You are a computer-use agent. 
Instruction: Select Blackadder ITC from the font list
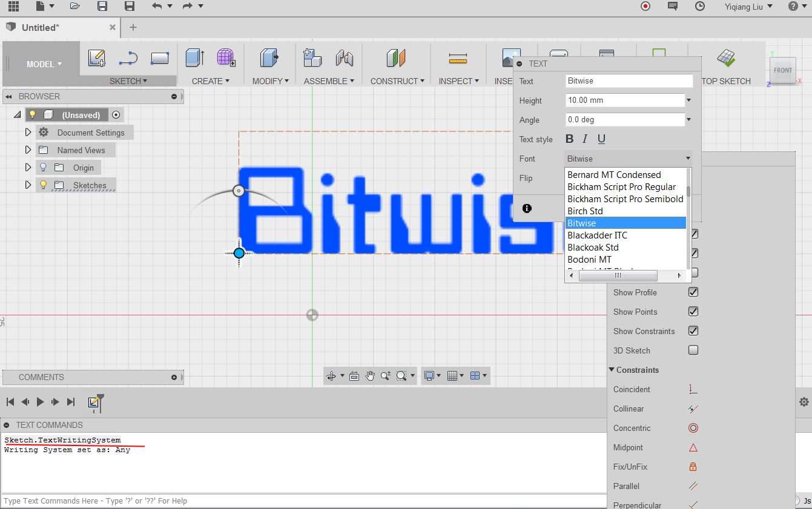597,235
